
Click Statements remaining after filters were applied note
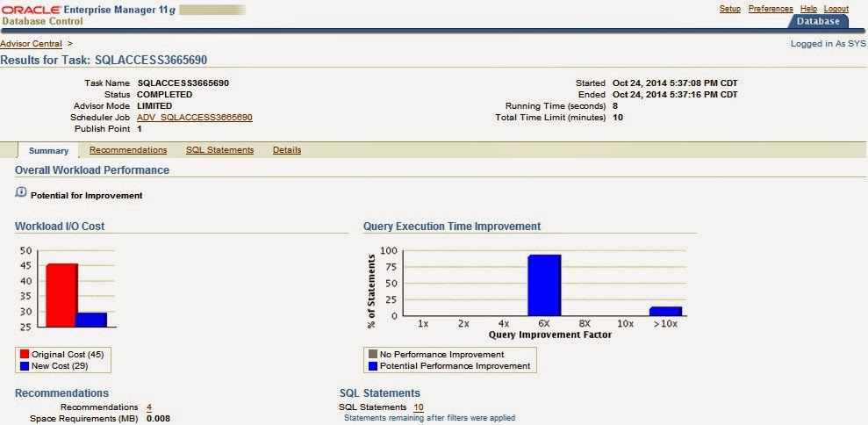(429, 418)
